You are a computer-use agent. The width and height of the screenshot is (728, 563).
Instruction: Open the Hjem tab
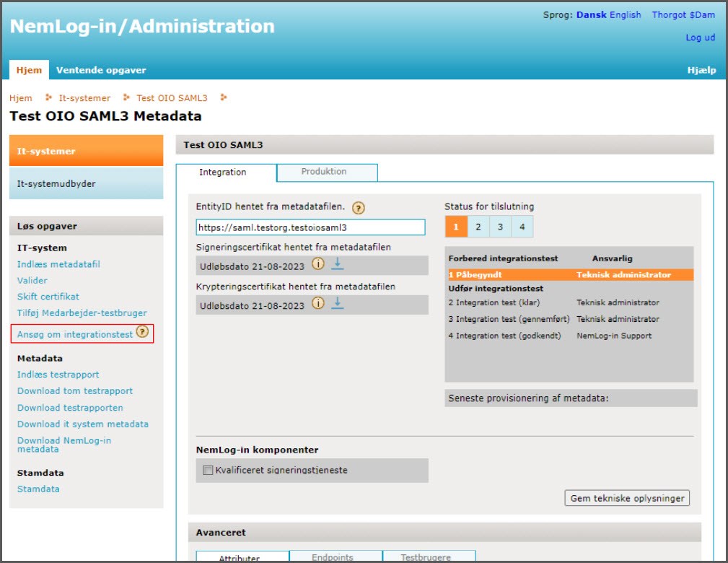(29, 70)
